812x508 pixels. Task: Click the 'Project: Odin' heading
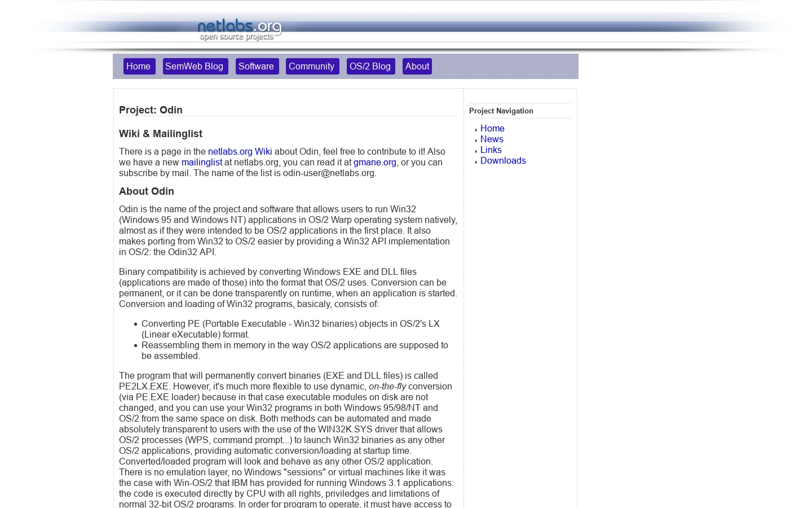[151, 110]
